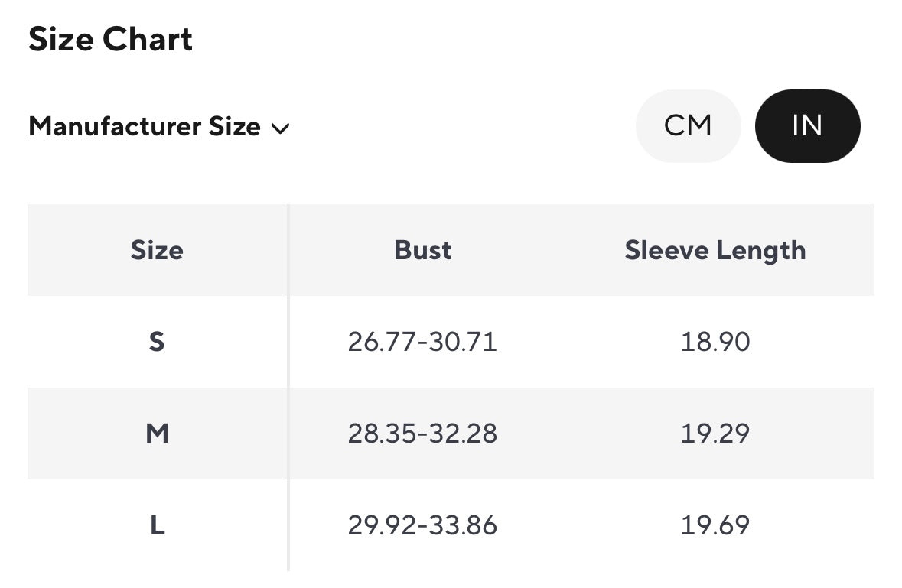
Task: Click sleeve length value 18.90
Action: click(715, 342)
